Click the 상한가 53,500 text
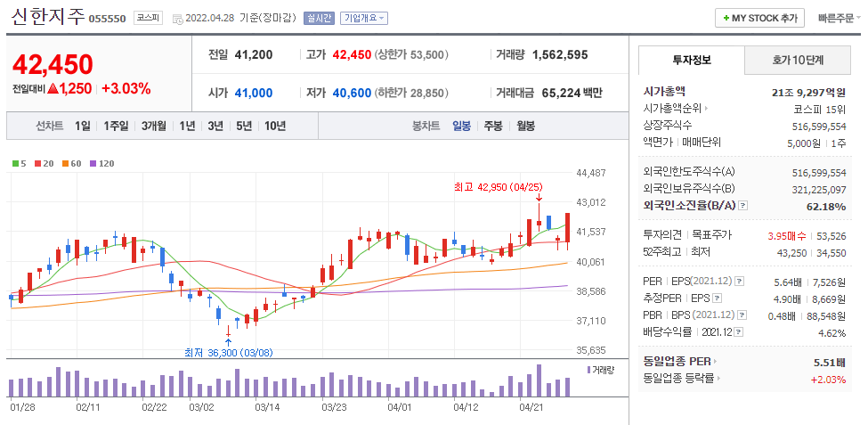This screenshot has width=868, height=425. coord(411,55)
